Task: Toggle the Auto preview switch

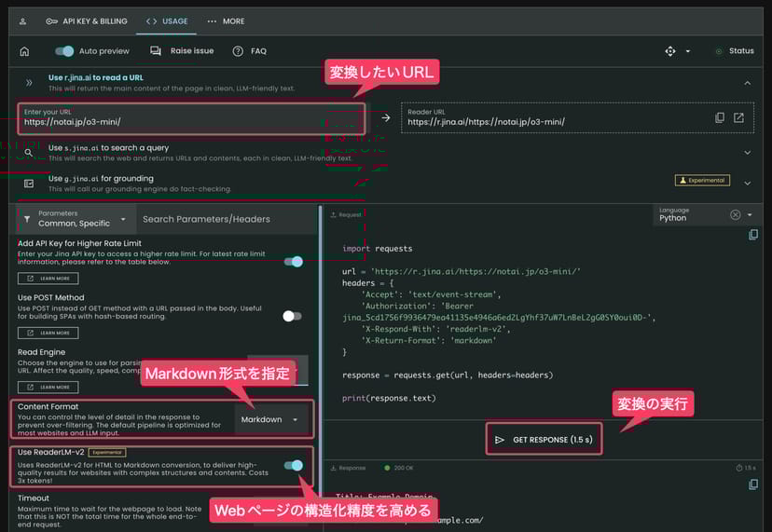Action: [64, 51]
